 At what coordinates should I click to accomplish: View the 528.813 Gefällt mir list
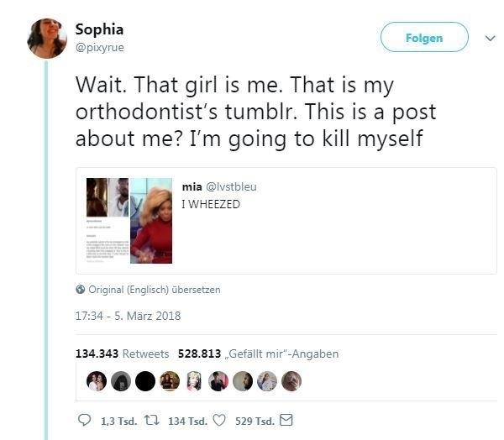pos(259,354)
